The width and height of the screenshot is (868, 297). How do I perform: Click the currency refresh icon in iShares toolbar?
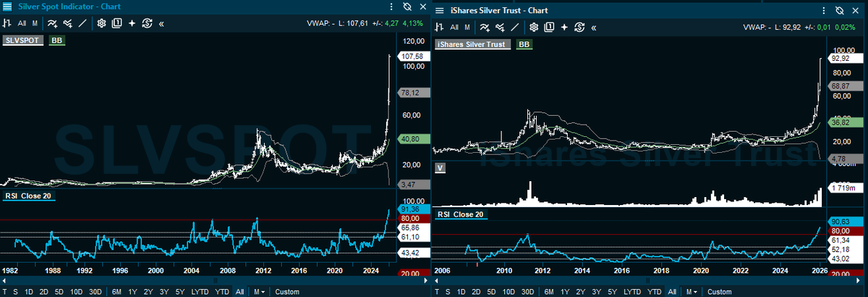[579, 28]
